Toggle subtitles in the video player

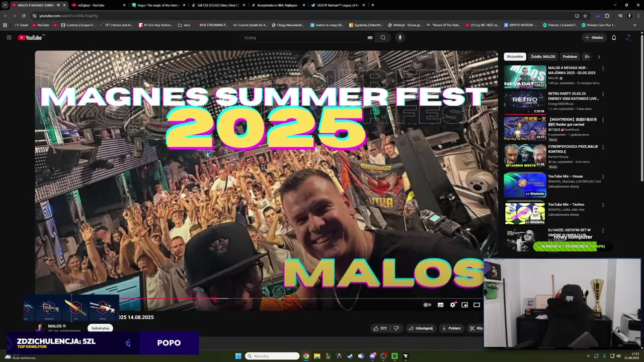tap(440, 305)
